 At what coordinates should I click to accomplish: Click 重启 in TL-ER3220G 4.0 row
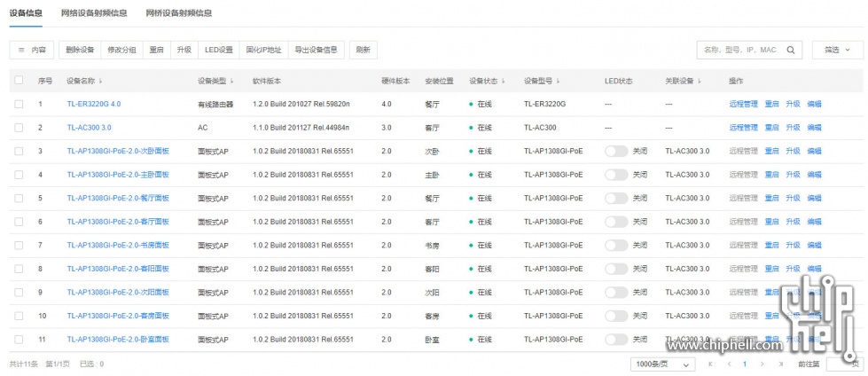pos(771,104)
